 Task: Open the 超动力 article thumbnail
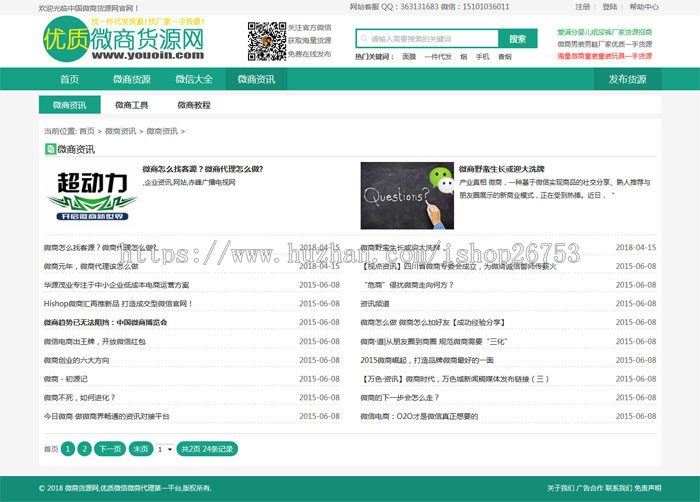(x=91, y=196)
